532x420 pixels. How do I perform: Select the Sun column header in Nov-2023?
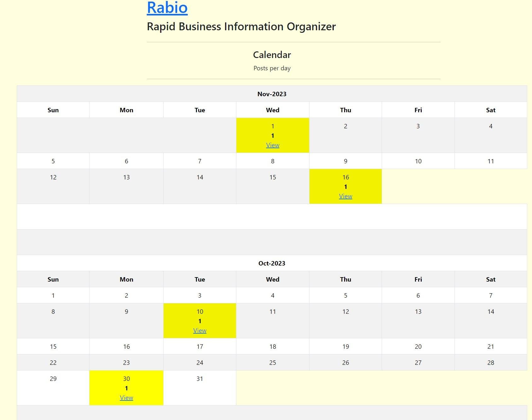(53, 110)
